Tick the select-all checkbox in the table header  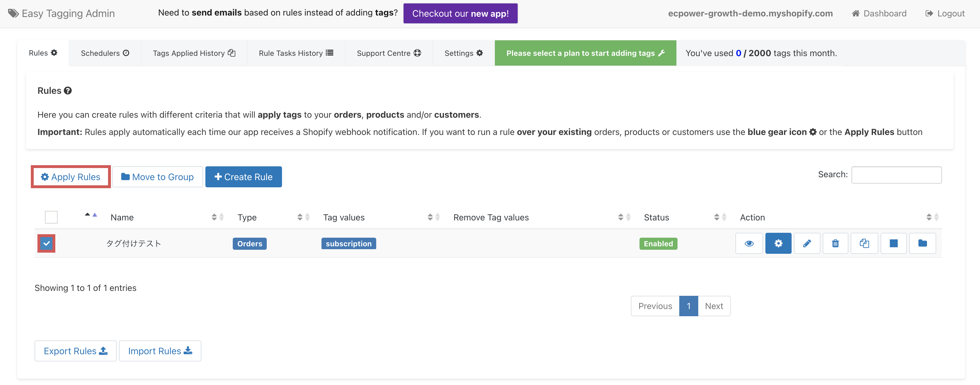point(51,217)
